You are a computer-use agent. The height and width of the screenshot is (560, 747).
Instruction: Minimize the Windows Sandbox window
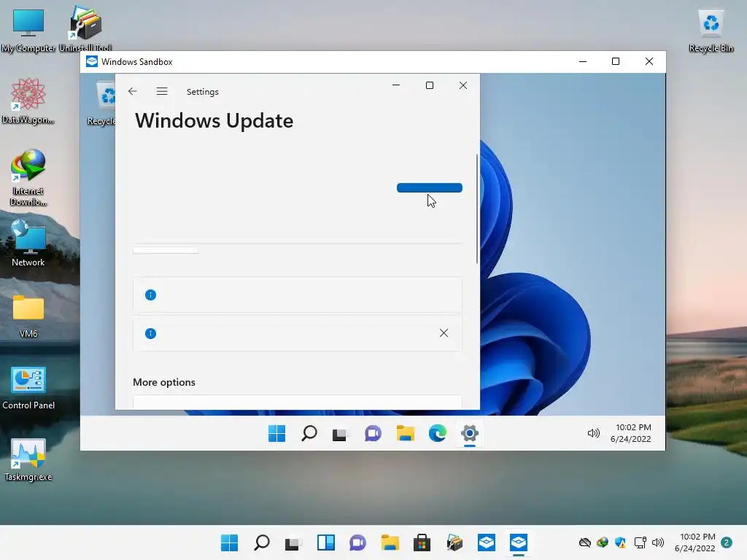point(583,61)
